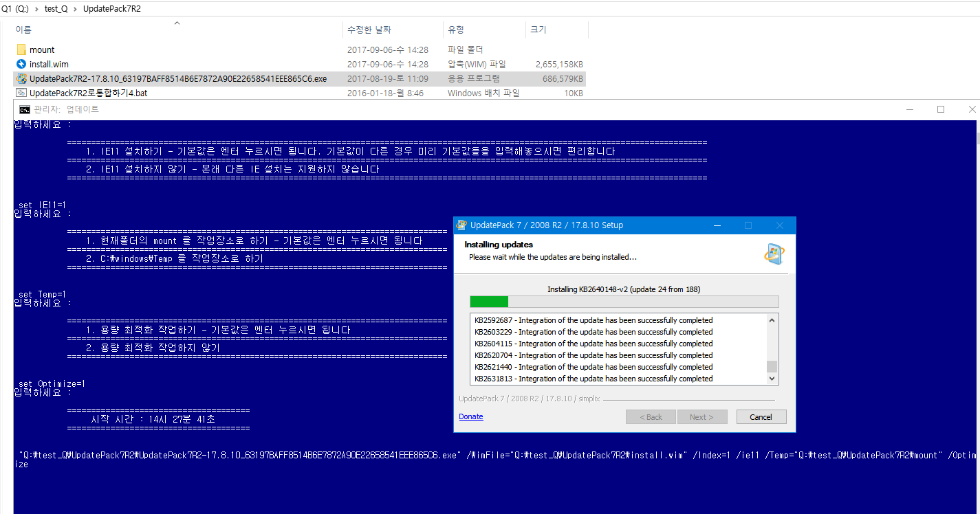
Task: Click the KB2620704 log entry
Action: [594, 355]
